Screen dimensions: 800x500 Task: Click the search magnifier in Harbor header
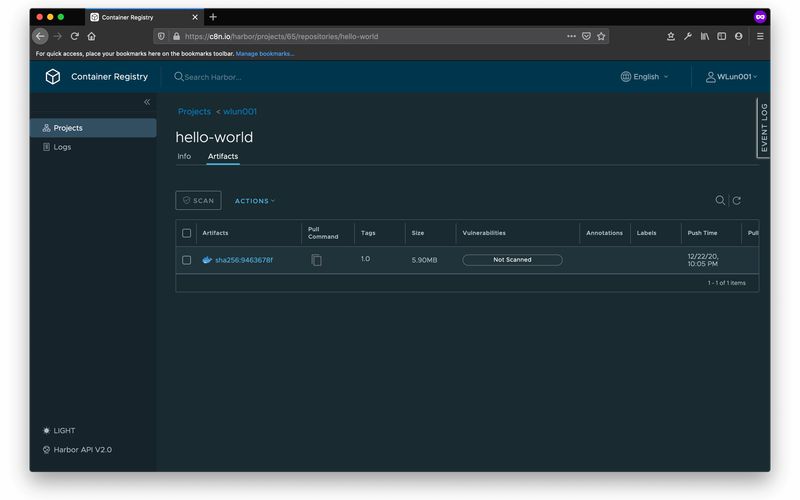(179, 77)
